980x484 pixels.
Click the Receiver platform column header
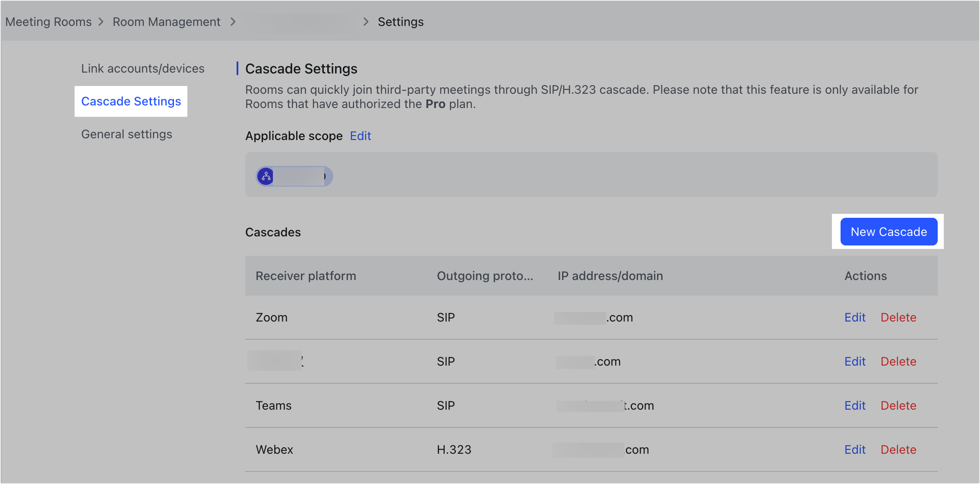tap(306, 276)
